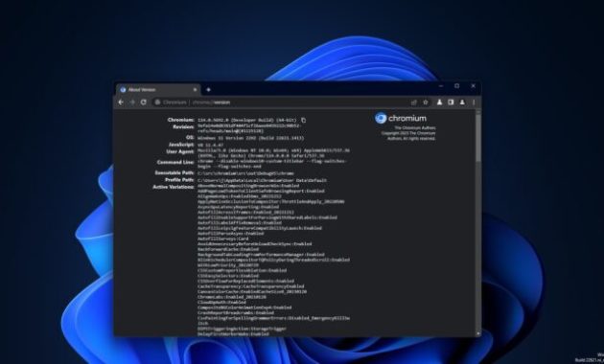
Task: Select the About Version tab
Action: point(158,90)
